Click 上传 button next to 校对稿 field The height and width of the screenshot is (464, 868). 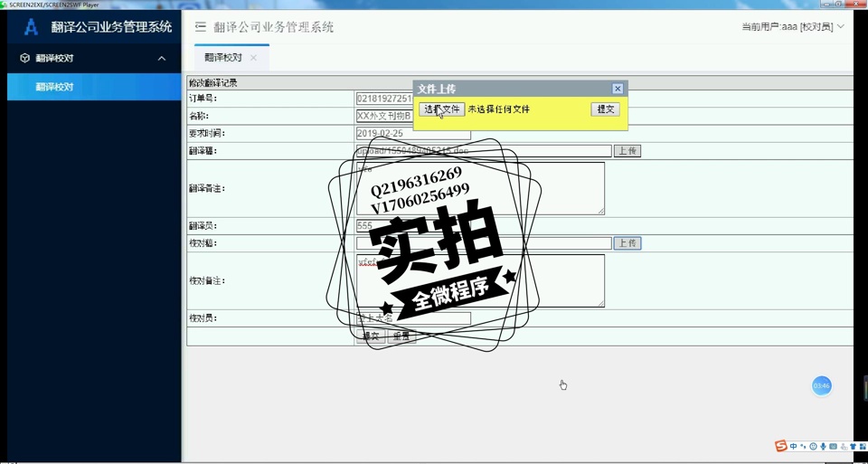pos(627,243)
